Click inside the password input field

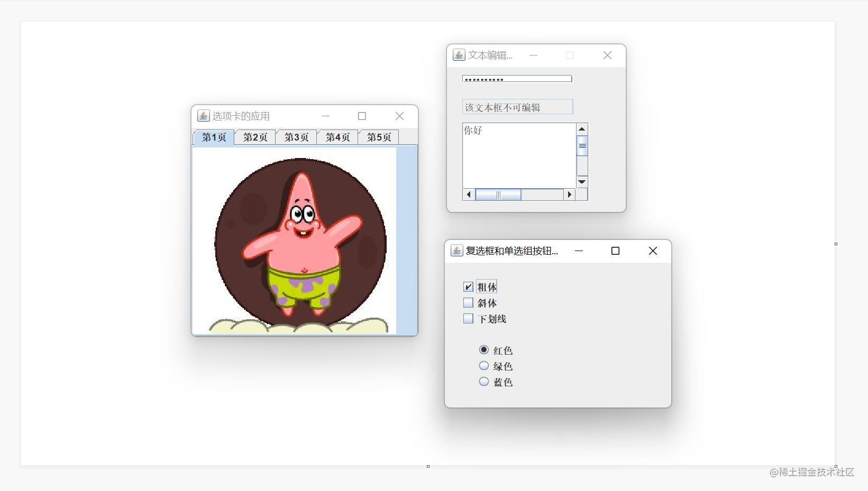point(517,78)
